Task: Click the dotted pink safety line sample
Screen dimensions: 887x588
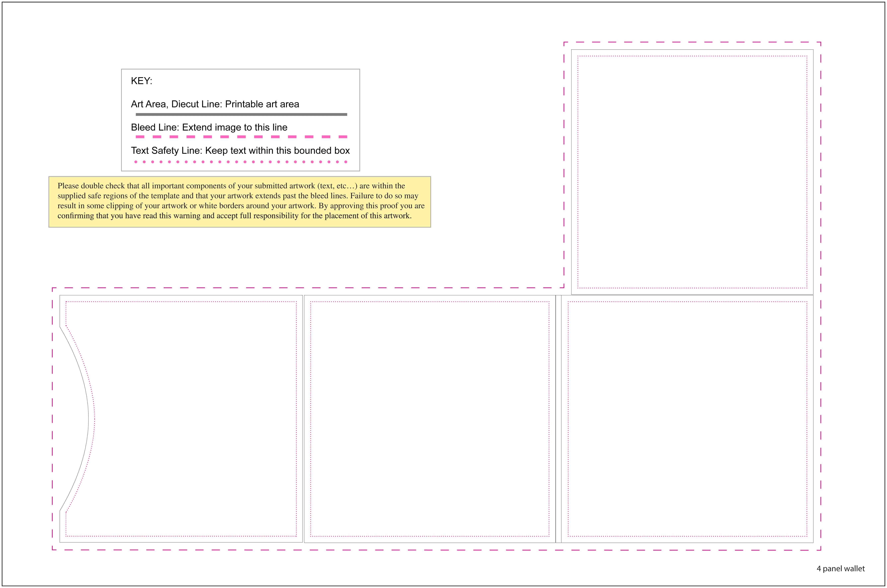Action: coord(241,162)
